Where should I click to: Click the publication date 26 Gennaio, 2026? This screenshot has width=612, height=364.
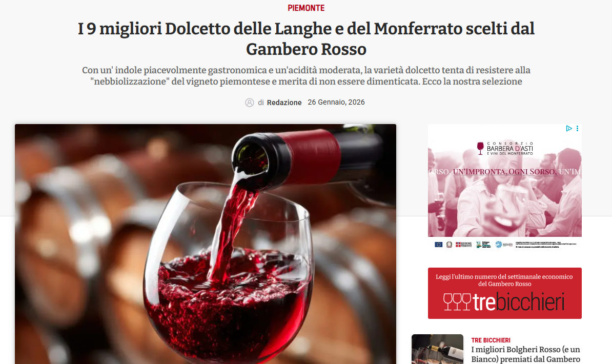click(x=336, y=103)
